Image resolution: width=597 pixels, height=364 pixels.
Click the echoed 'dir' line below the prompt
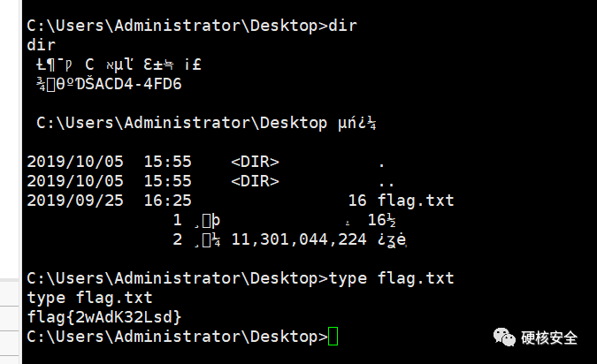tap(41, 45)
